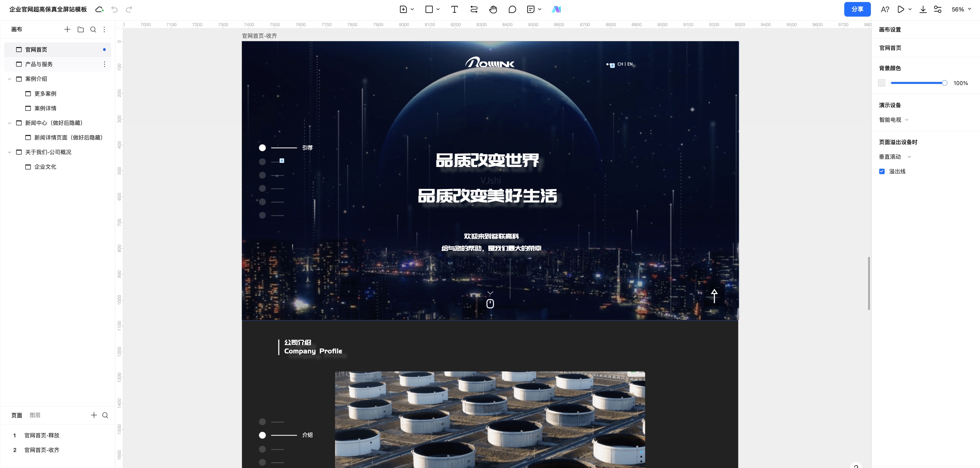
Task: Click the artboard title 官网首页-收齐
Action: (x=259, y=36)
